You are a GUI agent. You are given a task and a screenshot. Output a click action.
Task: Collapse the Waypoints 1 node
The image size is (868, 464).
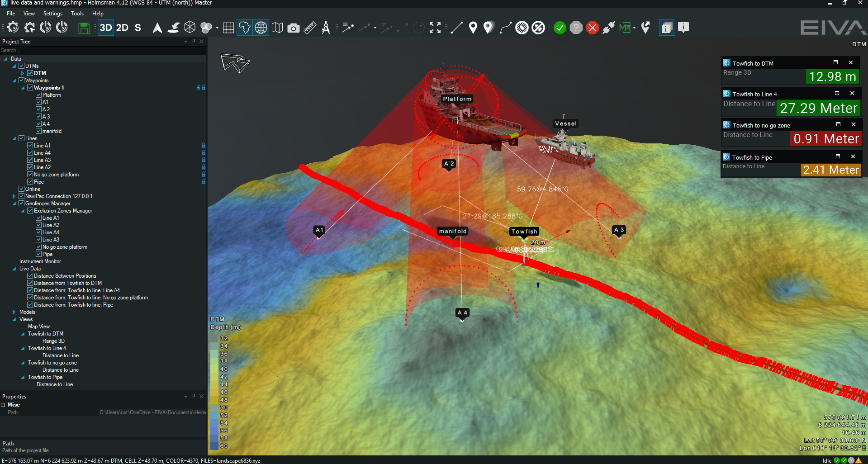[23, 88]
